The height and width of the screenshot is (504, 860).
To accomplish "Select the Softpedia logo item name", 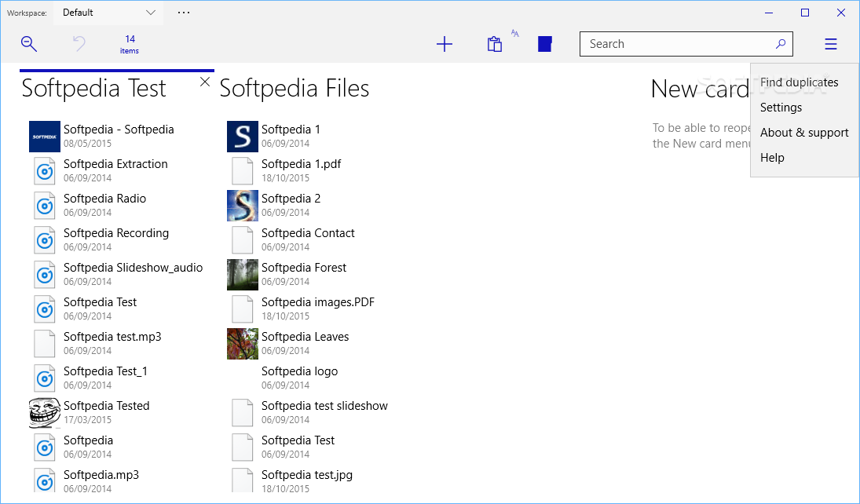I will (299, 371).
